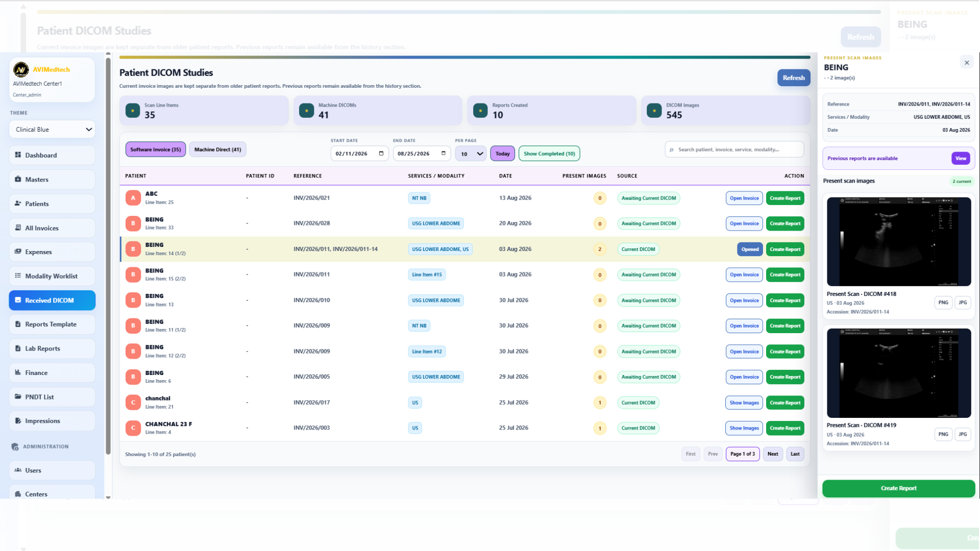
Task: Toggle Show Completed (10)
Action: coord(549,154)
